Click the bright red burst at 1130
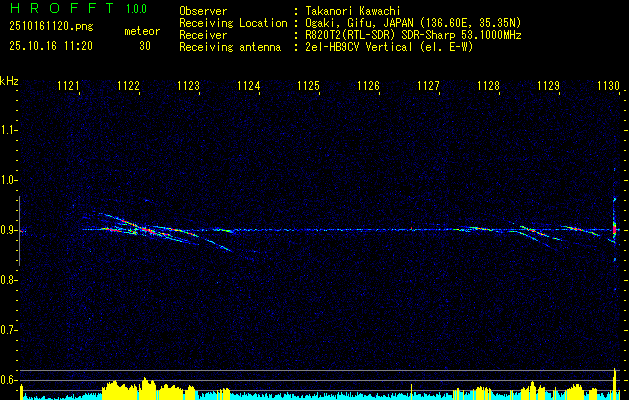The width and height of the screenshot is (629, 400). [615, 230]
